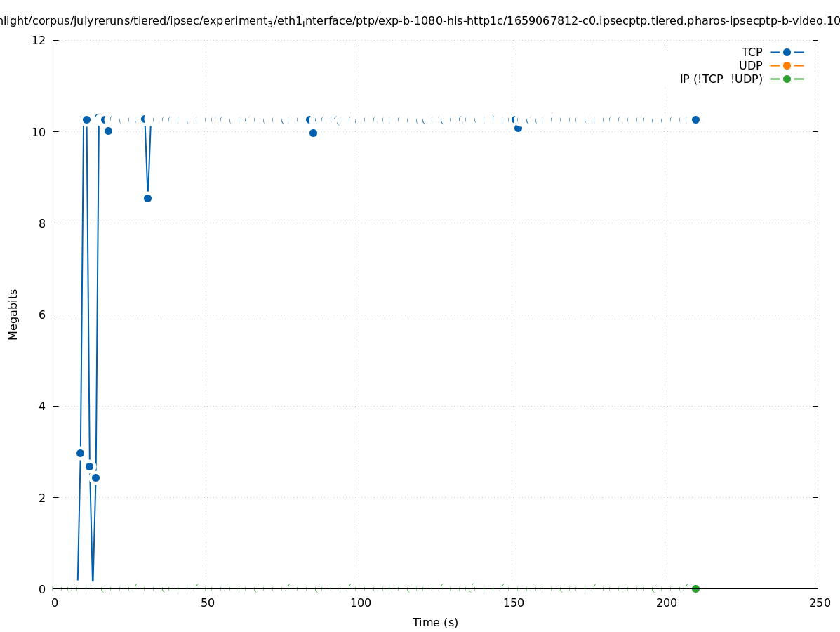Viewport: 840px width, 632px height.
Task: Click the 6 tick label on the Megabits axis
Action: tap(43, 315)
